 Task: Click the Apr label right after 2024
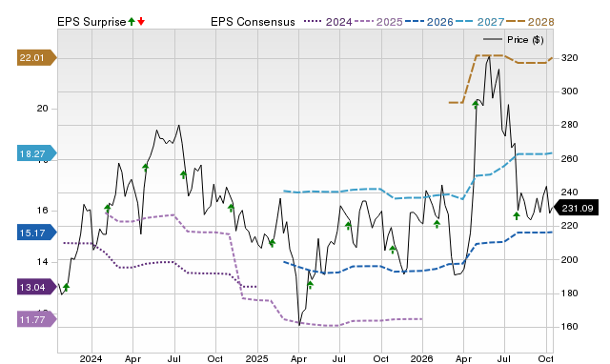(x=132, y=359)
